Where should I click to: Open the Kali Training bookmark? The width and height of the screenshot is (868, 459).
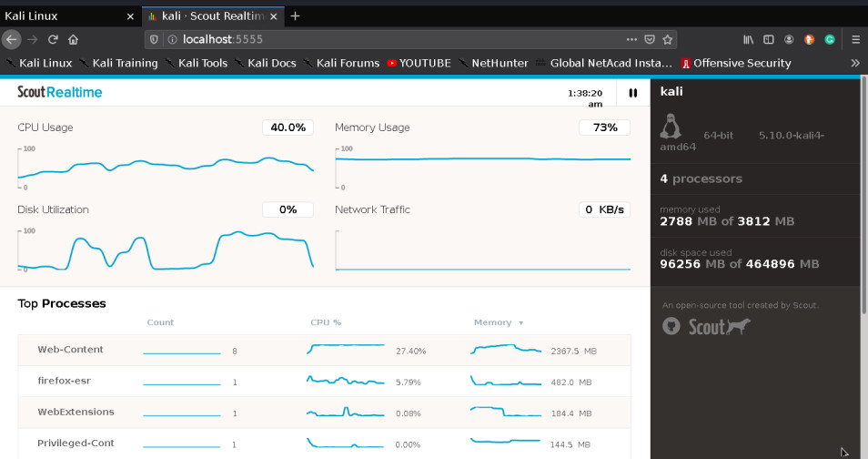click(x=118, y=63)
